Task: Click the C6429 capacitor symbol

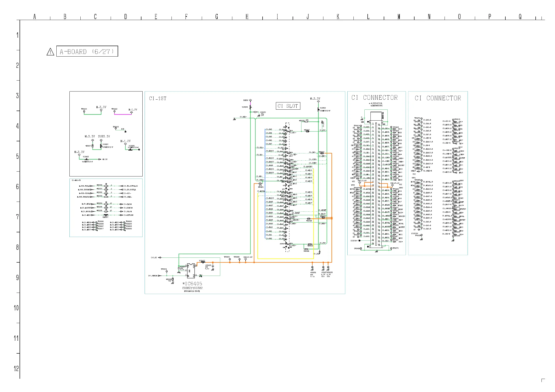Action: coord(213,267)
